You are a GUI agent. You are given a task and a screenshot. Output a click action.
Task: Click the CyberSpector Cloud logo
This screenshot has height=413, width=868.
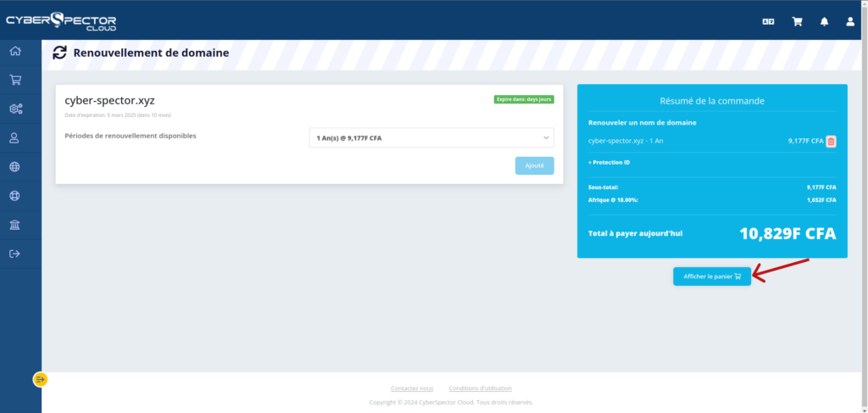pos(61,21)
